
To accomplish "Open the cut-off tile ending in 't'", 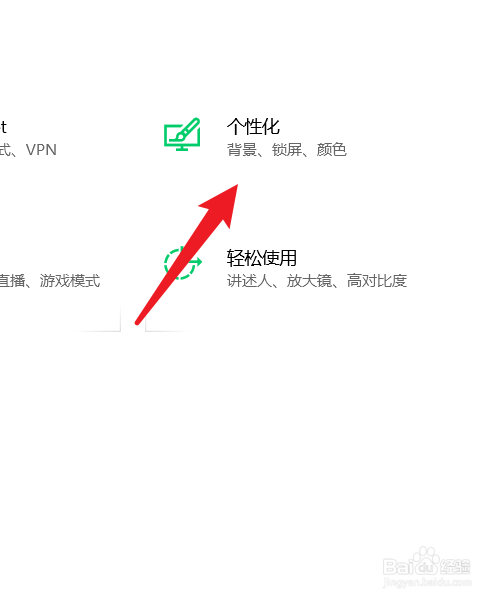I will [3, 127].
